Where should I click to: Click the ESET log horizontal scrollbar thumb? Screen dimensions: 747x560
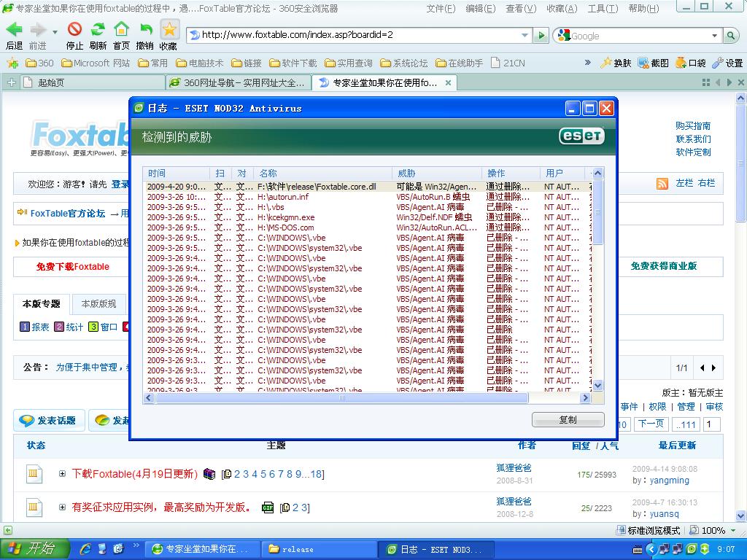click(x=341, y=397)
